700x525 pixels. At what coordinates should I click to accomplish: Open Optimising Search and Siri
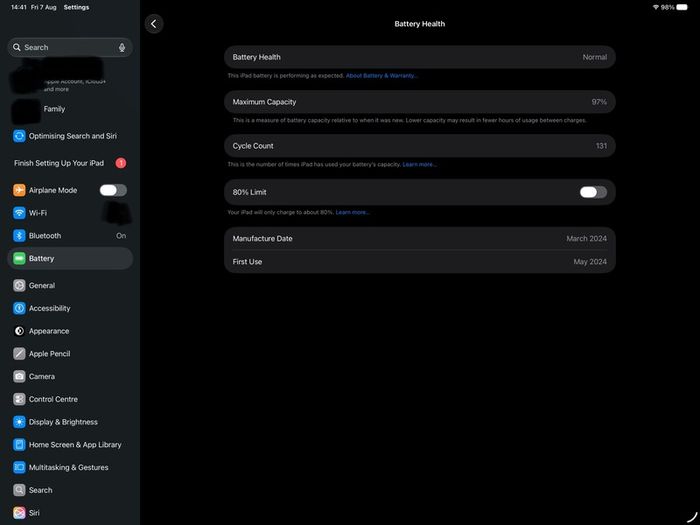coord(70,136)
